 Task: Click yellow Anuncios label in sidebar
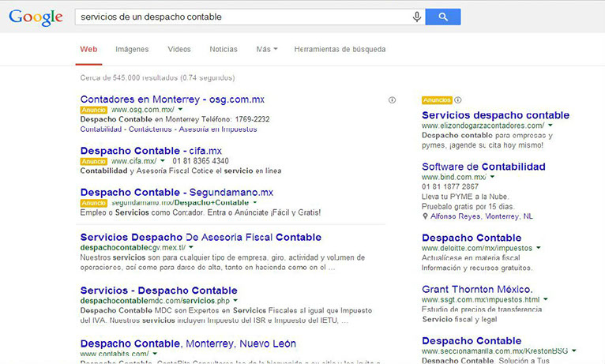[x=437, y=100]
